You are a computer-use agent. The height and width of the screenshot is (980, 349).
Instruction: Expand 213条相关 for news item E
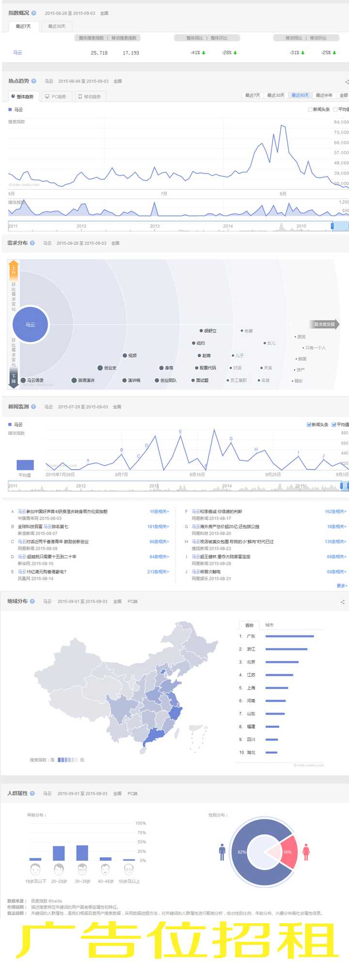158,572
